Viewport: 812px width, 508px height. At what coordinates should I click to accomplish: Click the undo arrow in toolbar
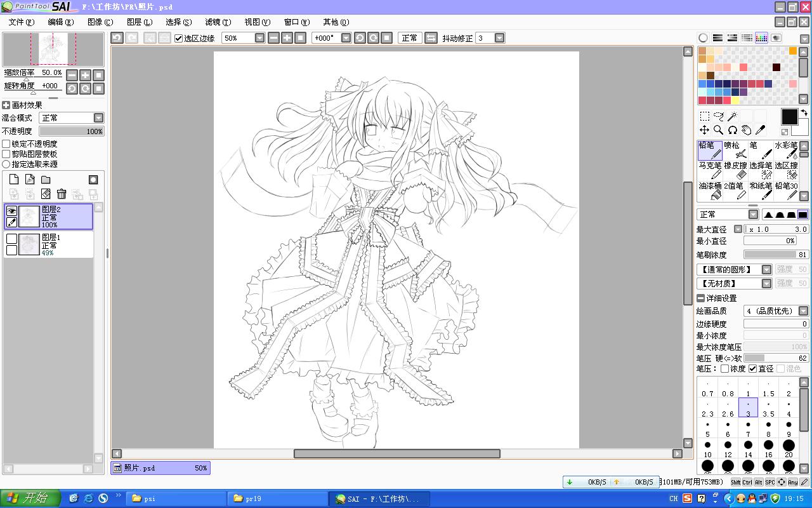tap(117, 38)
